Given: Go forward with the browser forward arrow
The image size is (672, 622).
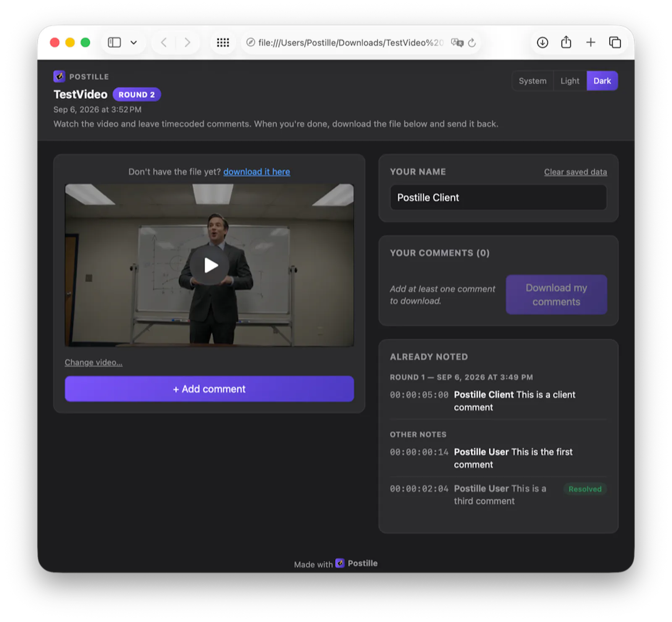Looking at the screenshot, I should pos(187,42).
